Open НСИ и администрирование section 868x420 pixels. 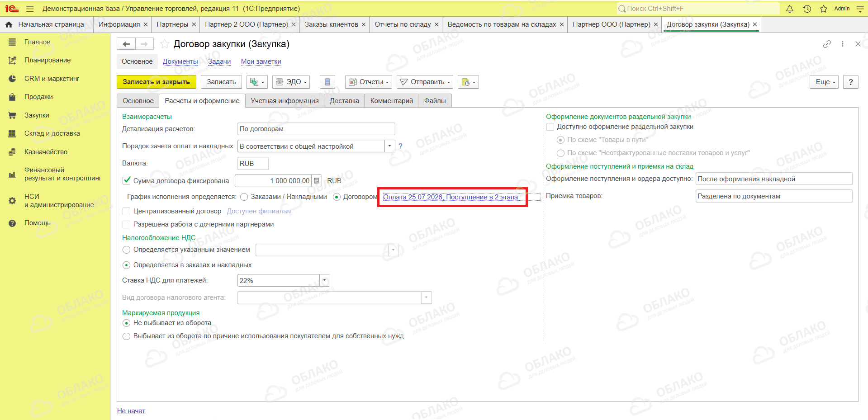tap(59, 201)
